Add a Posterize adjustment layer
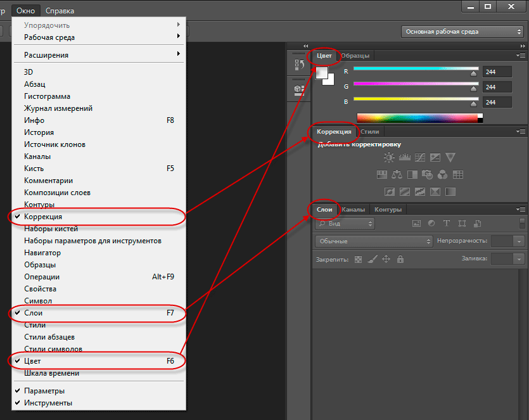529x420 pixels. [404, 191]
